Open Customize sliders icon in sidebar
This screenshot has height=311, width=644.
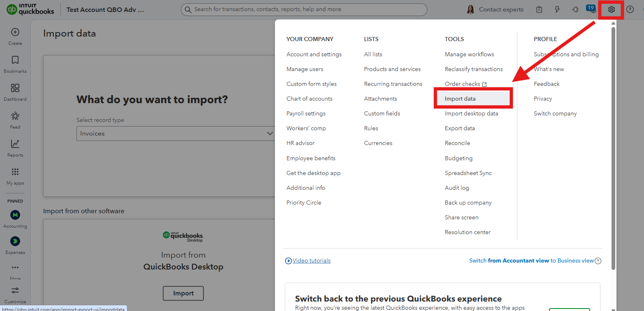[x=15, y=290]
